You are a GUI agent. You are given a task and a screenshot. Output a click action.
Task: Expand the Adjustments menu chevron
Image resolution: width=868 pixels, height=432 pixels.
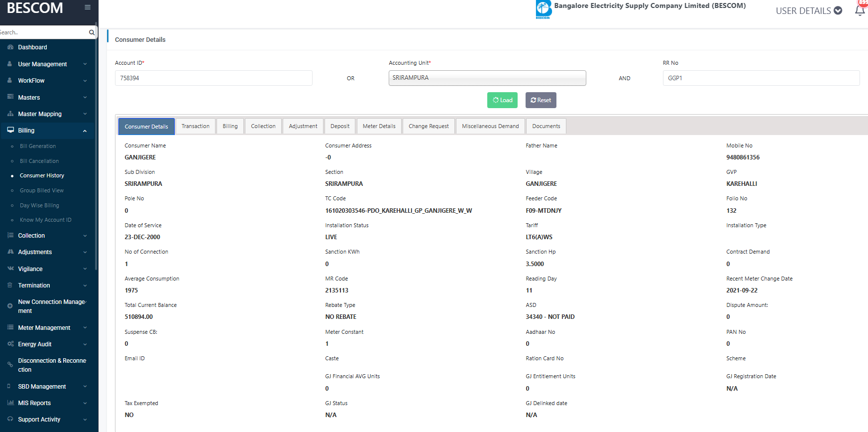click(x=85, y=252)
